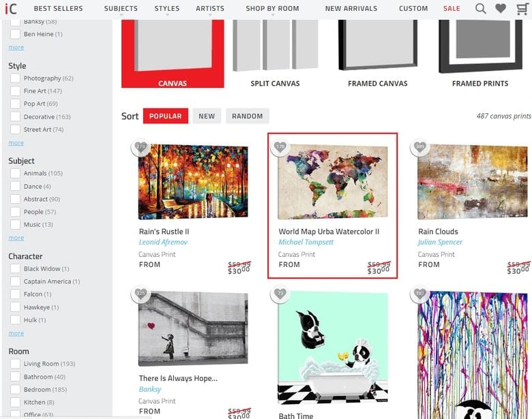Open the Sale menu item
The width and height of the screenshot is (532, 419).
(x=452, y=8)
